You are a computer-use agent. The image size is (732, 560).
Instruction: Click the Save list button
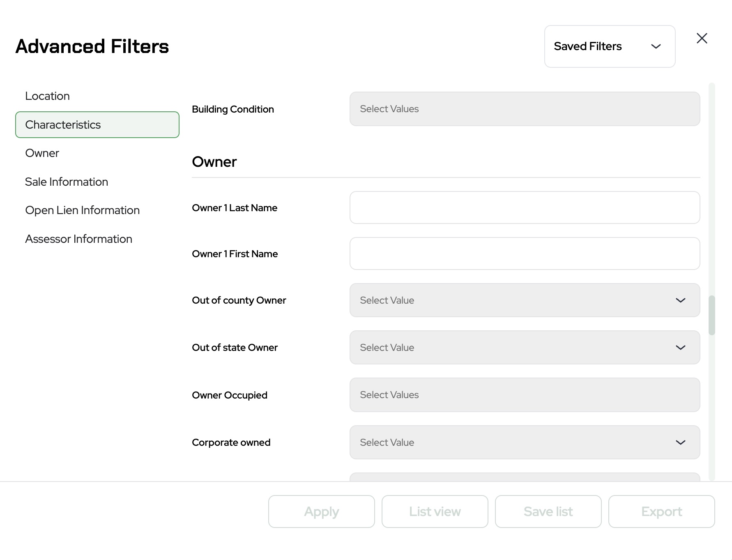pyautogui.click(x=548, y=512)
